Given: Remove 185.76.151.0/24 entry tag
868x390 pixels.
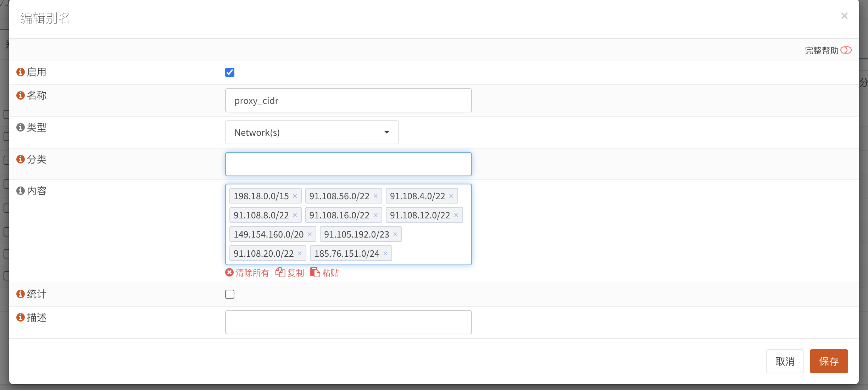Looking at the screenshot, I should click(385, 253).
